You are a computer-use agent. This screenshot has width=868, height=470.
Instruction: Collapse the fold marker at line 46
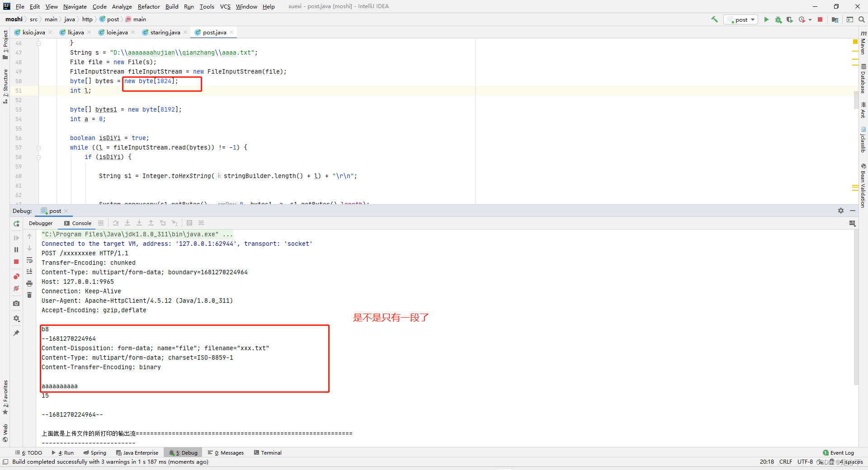pos(38,43)
